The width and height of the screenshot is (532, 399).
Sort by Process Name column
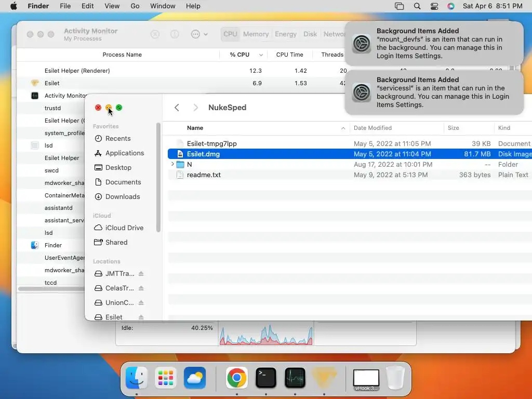122,55
